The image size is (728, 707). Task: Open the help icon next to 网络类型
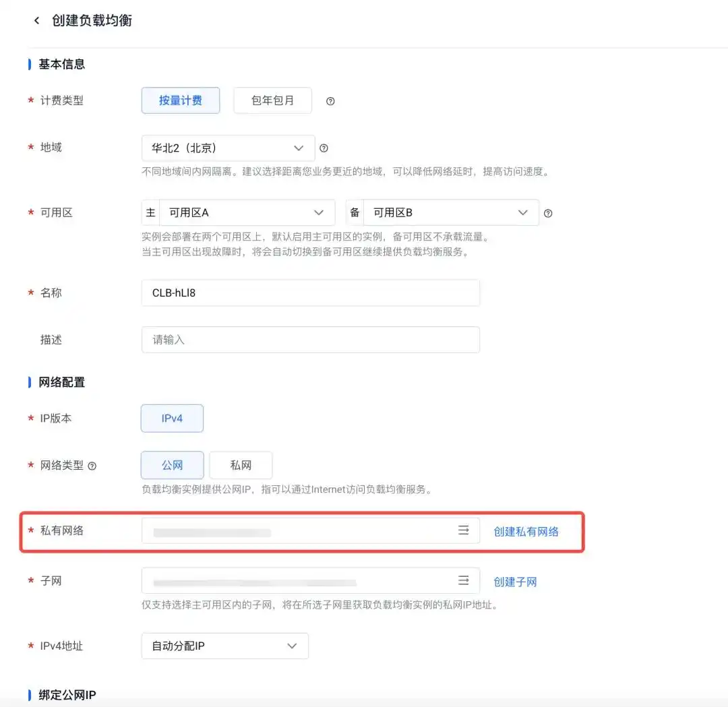click(x=92, y=465)
